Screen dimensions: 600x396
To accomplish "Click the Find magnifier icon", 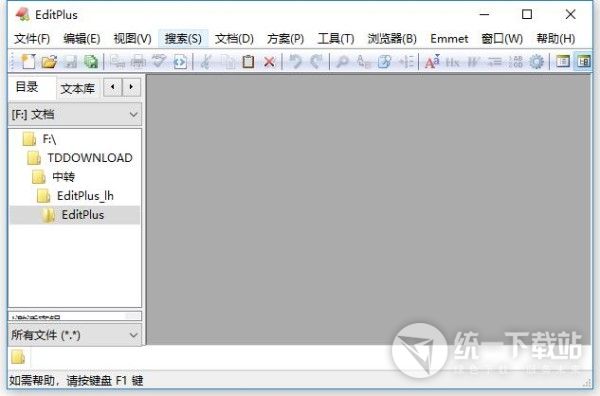I will click(342, 61).
